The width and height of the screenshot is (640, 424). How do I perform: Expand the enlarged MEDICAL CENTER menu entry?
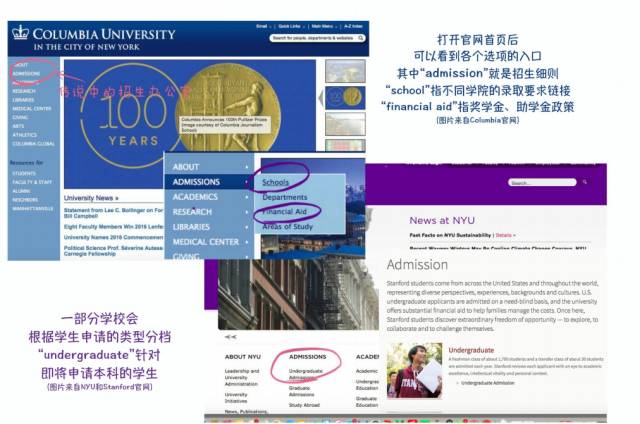pos(209,242)
